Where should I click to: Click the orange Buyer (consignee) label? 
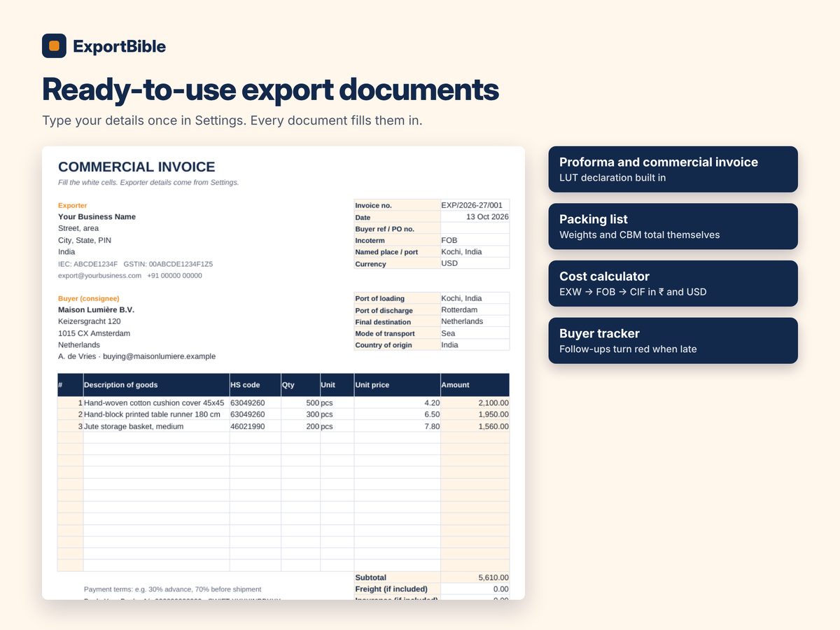tap(88, 298)
